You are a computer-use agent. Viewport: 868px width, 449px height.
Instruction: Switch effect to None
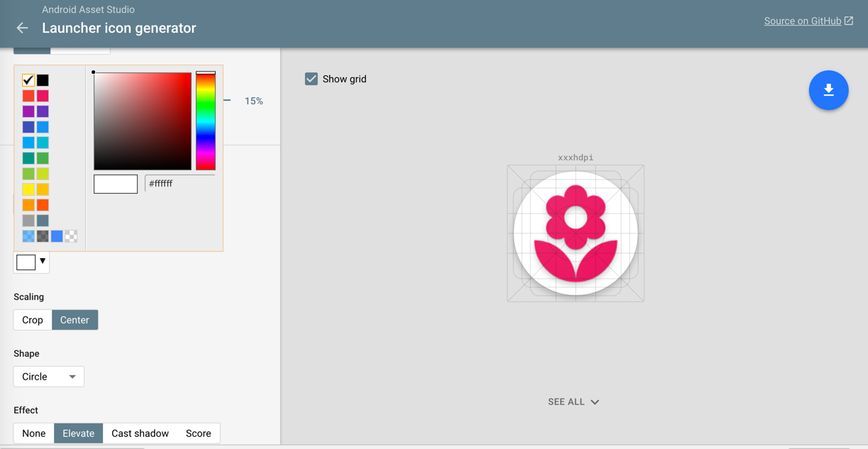pos(34,433)
